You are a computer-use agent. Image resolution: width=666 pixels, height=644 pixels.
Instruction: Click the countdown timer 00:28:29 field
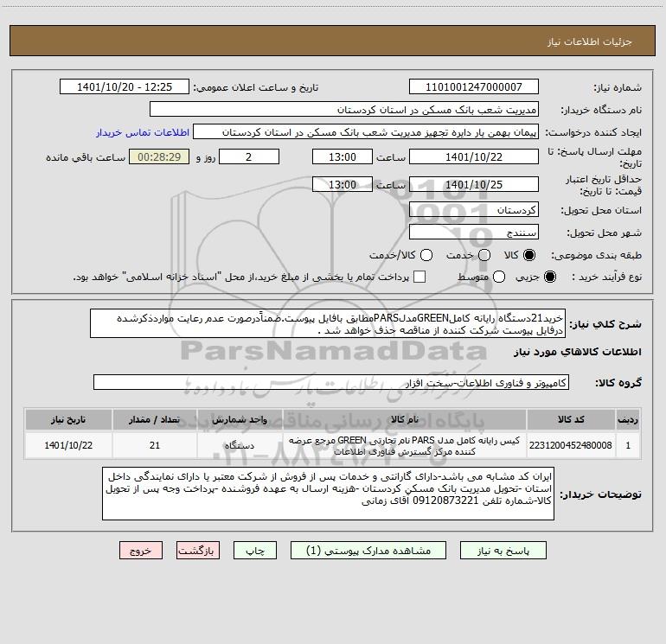click(159, 156)
